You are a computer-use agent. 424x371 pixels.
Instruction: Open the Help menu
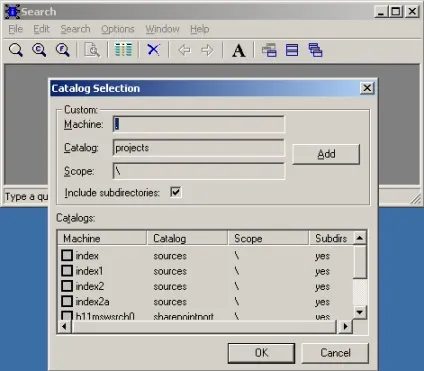[200, 29]
